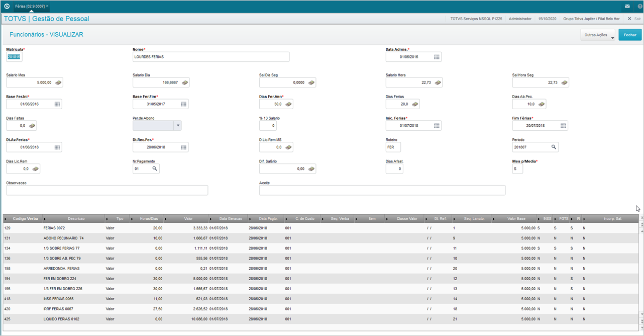The height and width of the screenshot is (336, 644).
Task: Open calendar picker for Base Fer.Ini
Action: coord(57,104)
